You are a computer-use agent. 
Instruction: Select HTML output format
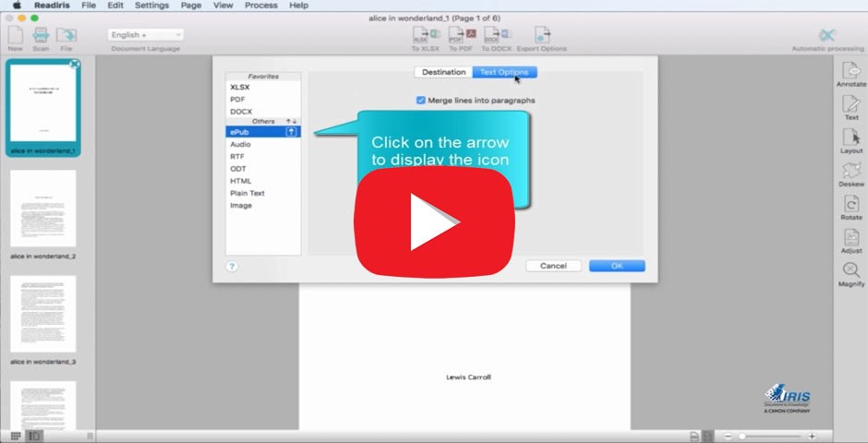click(263, 181)
